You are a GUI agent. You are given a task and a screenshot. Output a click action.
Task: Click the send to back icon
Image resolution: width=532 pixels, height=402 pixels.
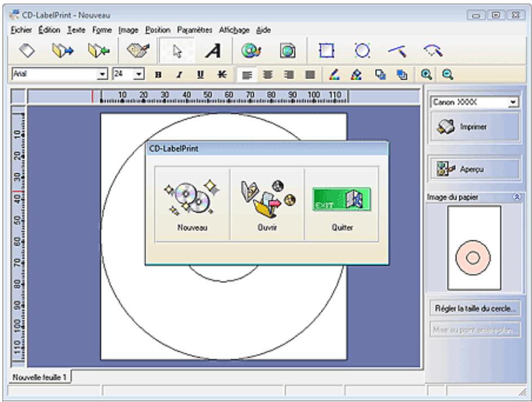click(402, 75)
